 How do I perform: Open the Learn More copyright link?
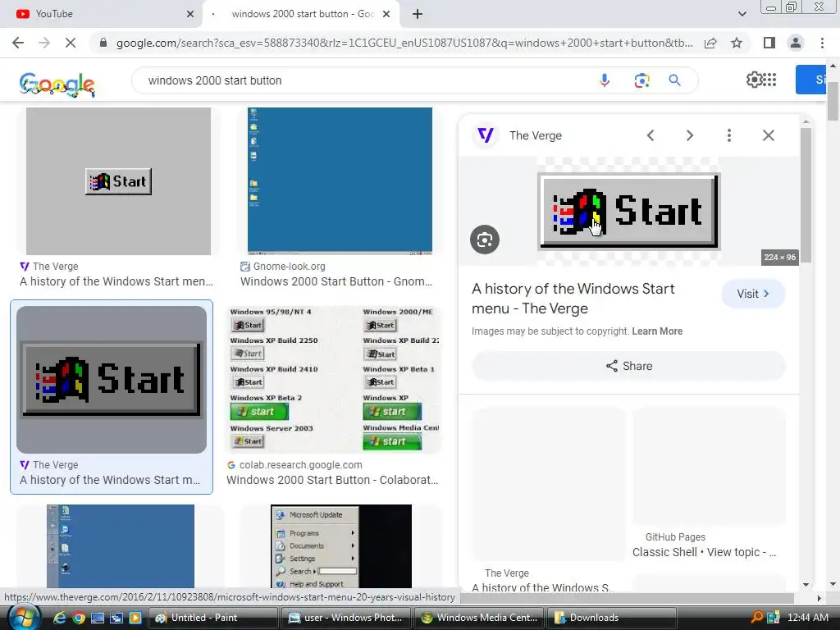pos(657,331)
